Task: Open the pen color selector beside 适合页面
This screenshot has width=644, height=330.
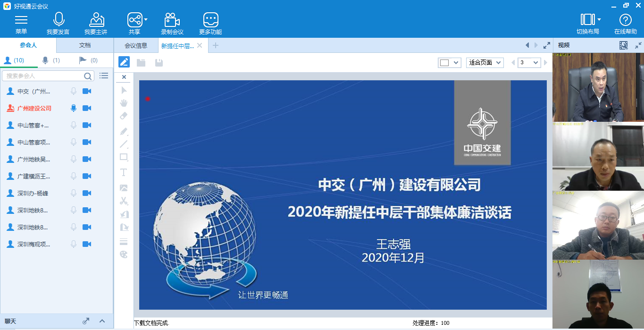Action: pyautogui.click(x=449, y=62)
